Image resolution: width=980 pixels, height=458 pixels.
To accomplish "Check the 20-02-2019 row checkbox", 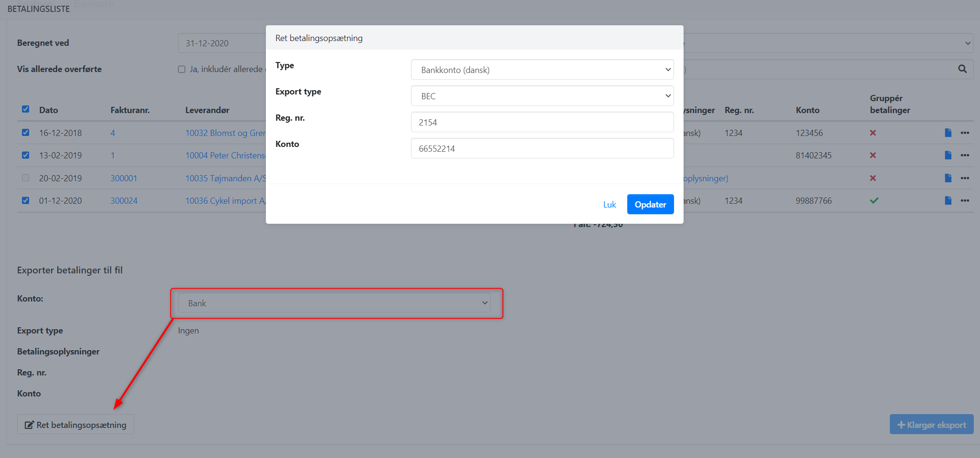I will [x=25, y=178].
